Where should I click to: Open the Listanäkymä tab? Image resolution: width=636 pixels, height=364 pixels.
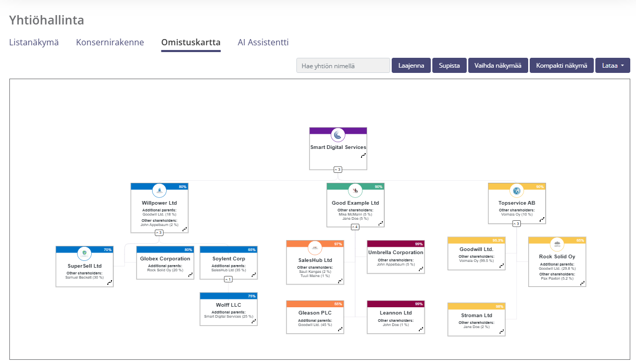pos(34,43)
